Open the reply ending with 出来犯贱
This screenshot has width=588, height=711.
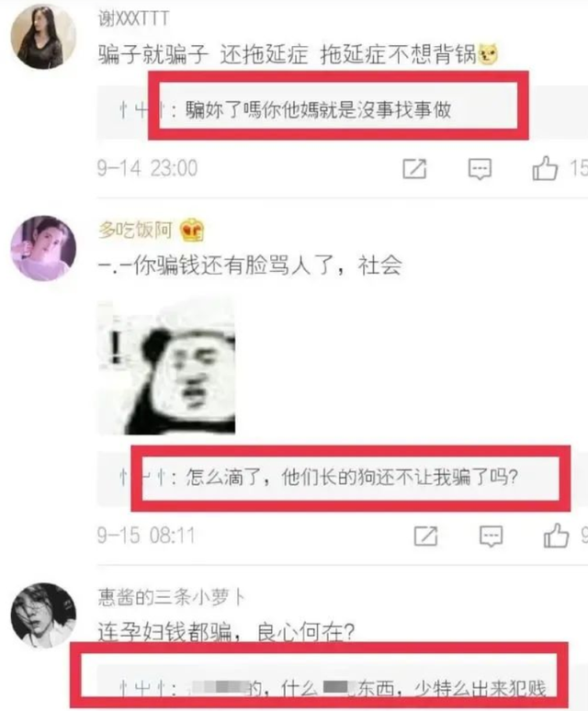[367, 689]
